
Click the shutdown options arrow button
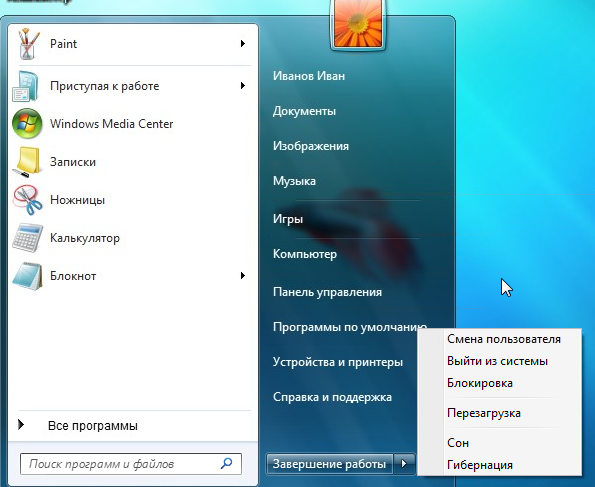[x=405, y=463]
